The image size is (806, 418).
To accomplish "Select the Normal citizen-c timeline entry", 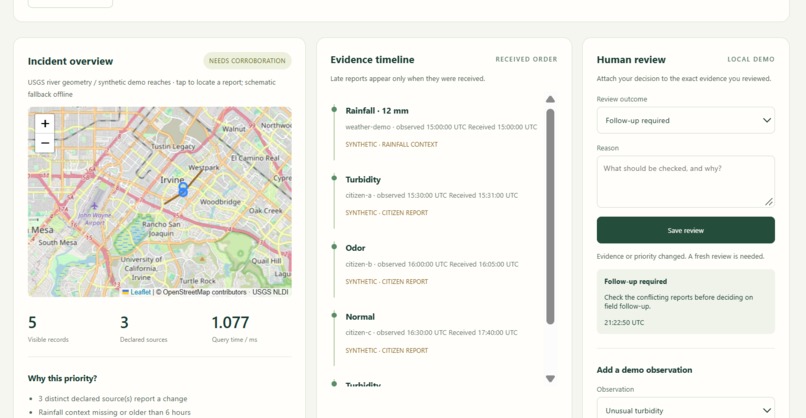I will click(x=441, y=333).
